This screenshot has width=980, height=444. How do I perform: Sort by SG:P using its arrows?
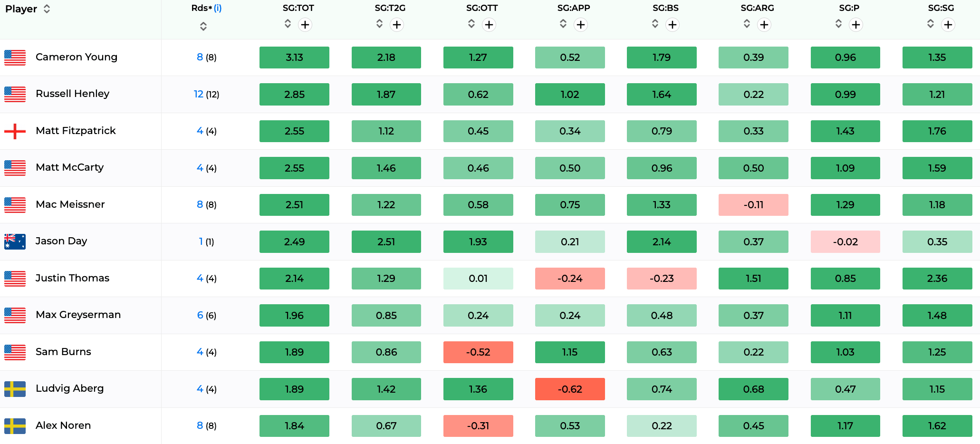pos(839,24)
